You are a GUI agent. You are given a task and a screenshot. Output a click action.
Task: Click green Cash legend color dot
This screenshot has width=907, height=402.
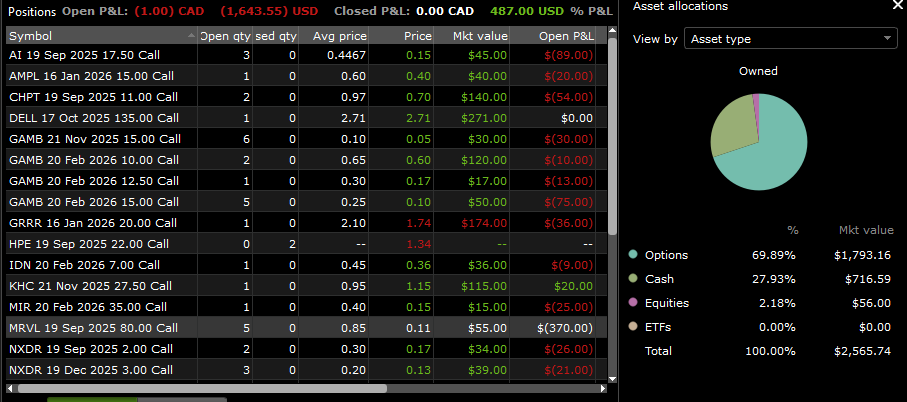click(633, 279)
